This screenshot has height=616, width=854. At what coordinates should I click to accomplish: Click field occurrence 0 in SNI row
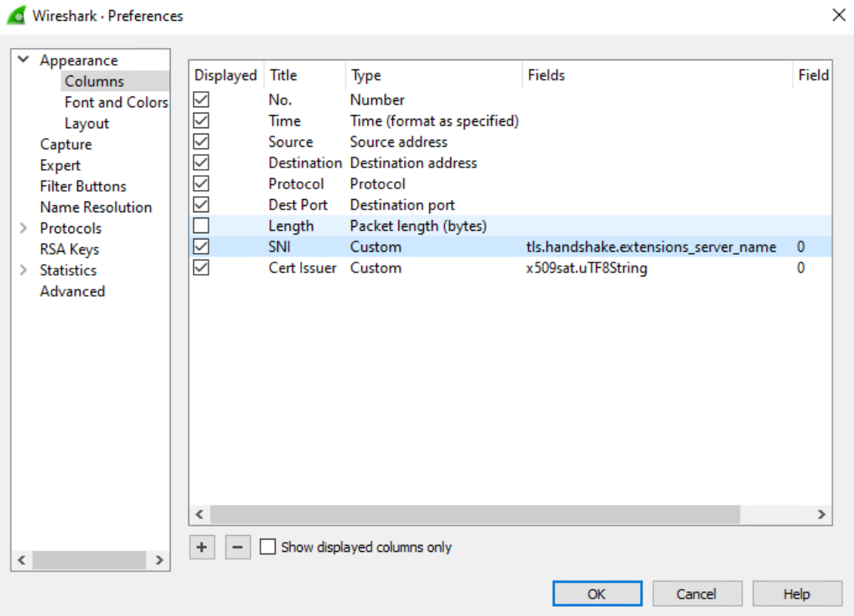pyautogui.click(x=801, y=247)
